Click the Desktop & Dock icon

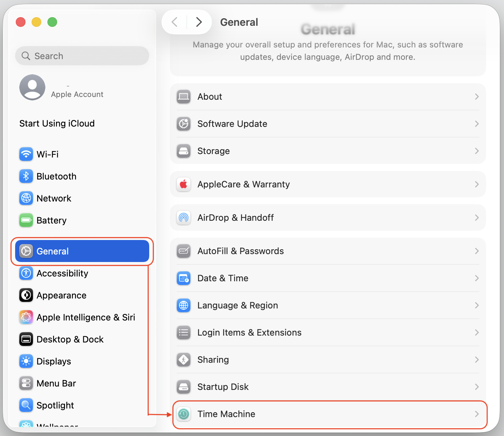pos(26,339)
